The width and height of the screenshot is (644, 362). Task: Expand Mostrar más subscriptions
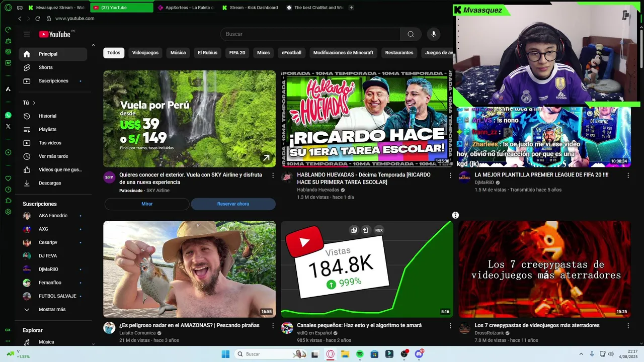53,310
